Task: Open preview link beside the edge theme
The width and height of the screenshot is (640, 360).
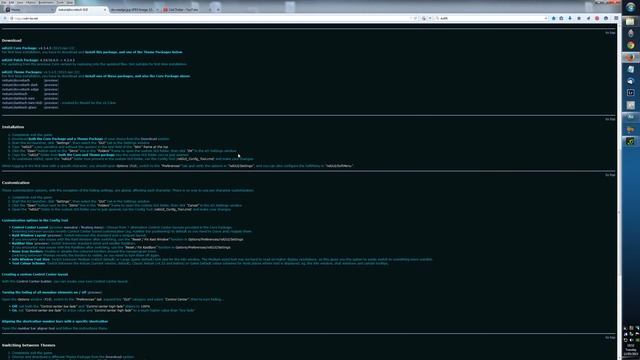Action: (51, 89)
